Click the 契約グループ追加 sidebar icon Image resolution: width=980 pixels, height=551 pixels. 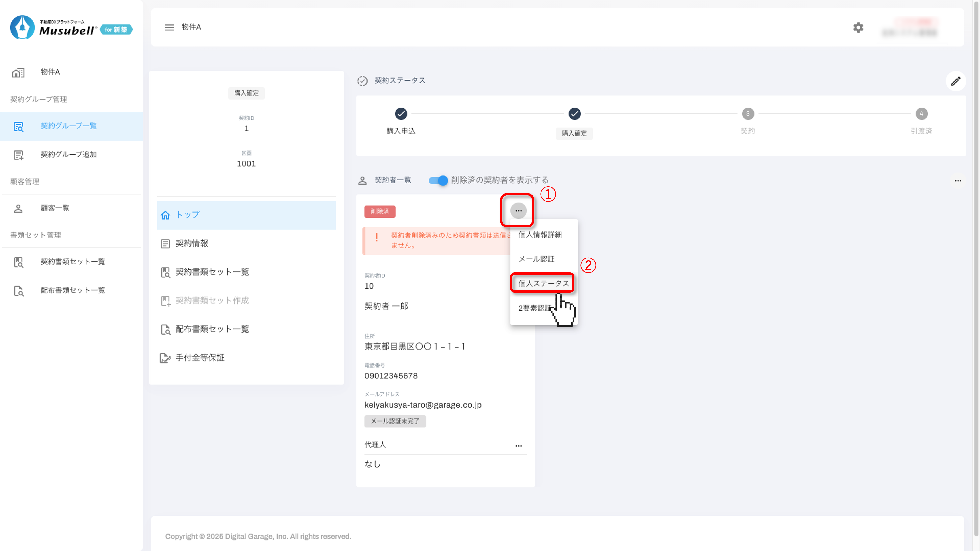pos(18,155)
